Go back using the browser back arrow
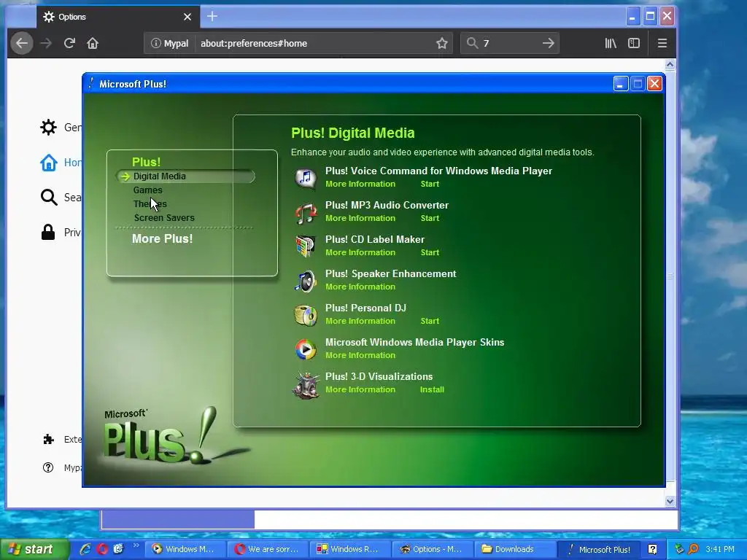 pyautogui.click(x=22, y=43)
